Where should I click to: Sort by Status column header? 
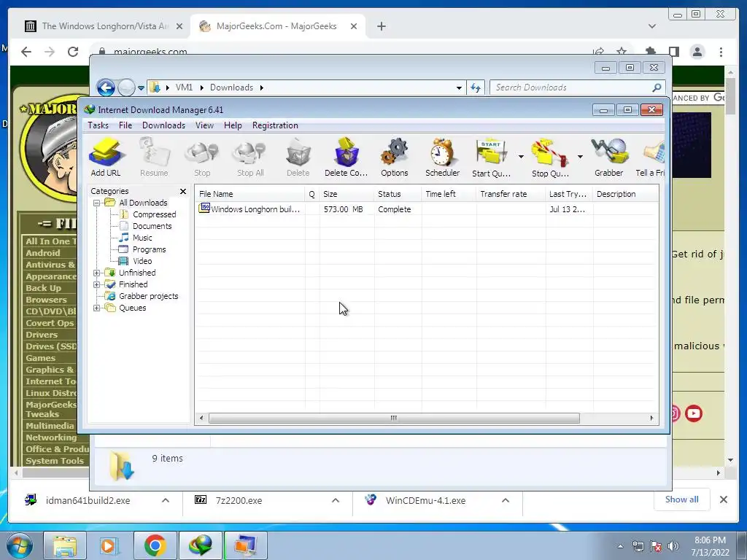pyautogui.click(x=398, y=194)
